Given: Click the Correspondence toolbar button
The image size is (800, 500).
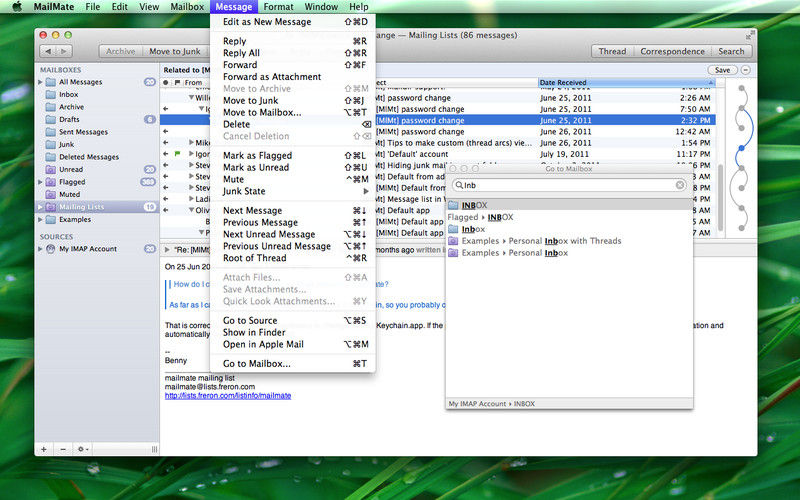Looking at the screenshot, I should pyautogui.click(x=672, y=51).
